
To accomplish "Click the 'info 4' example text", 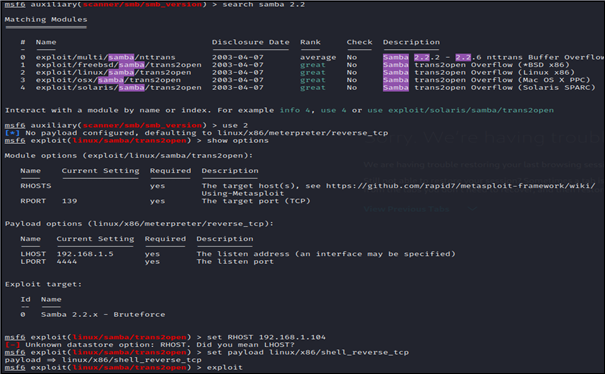I will pos(295,110).
